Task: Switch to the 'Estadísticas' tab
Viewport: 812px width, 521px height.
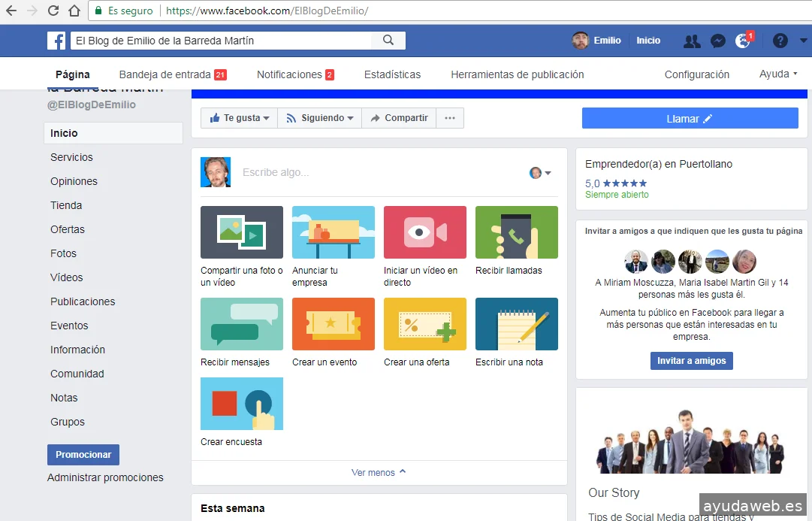Action: [392, 74]
